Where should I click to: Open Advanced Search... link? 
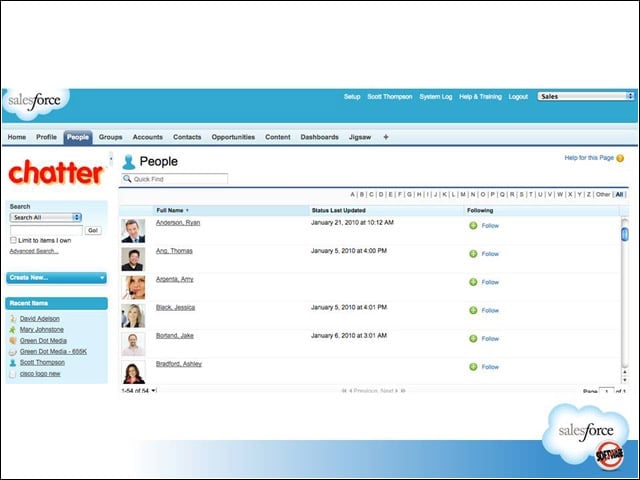34,251
